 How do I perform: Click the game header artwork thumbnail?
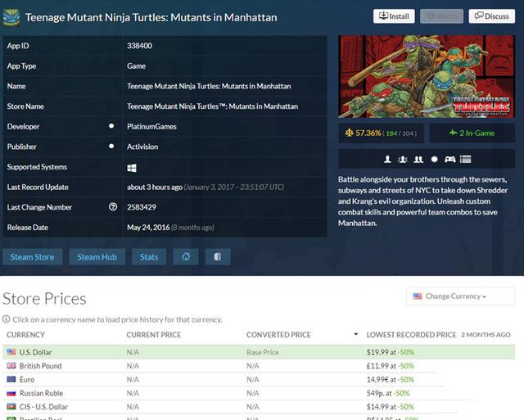(427, 76)
